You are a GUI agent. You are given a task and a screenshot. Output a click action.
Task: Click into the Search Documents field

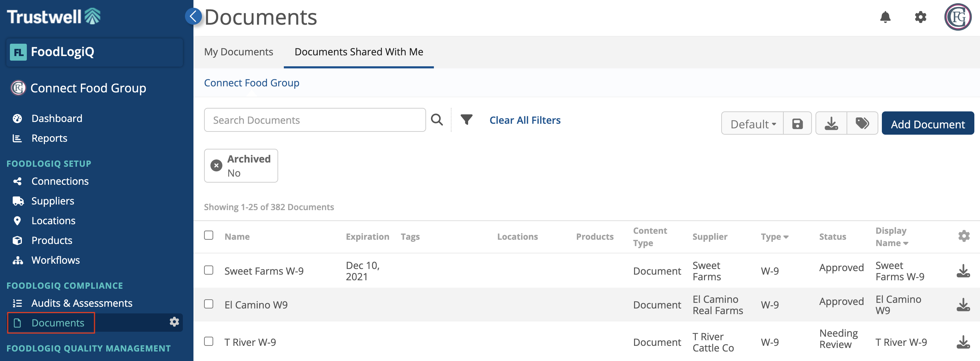pyautogui.click(x=315, y=120)
